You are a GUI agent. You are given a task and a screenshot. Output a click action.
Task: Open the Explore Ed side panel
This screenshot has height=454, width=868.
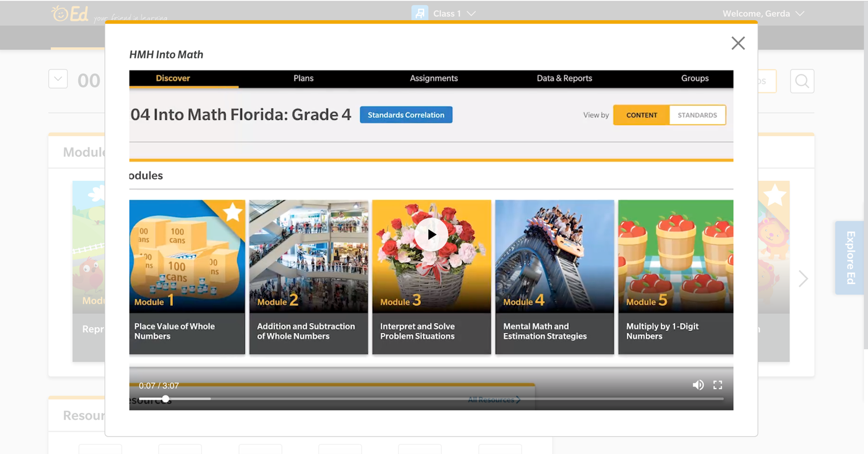point(851,258)
